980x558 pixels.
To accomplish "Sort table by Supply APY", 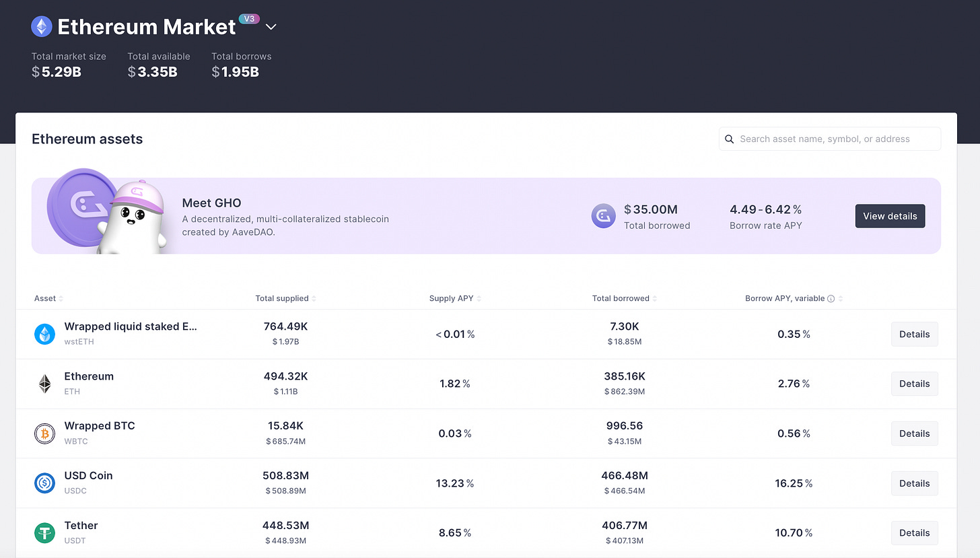I will (455, 298).
